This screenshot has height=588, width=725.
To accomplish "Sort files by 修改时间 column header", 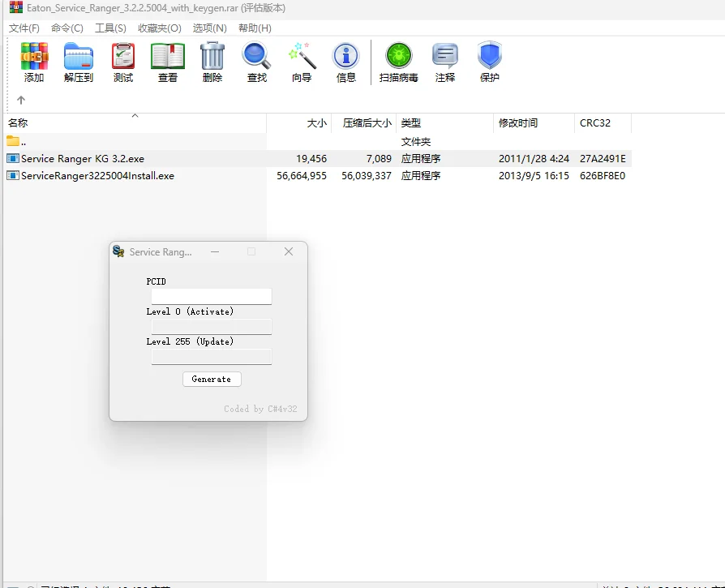I will click(534, 123).
